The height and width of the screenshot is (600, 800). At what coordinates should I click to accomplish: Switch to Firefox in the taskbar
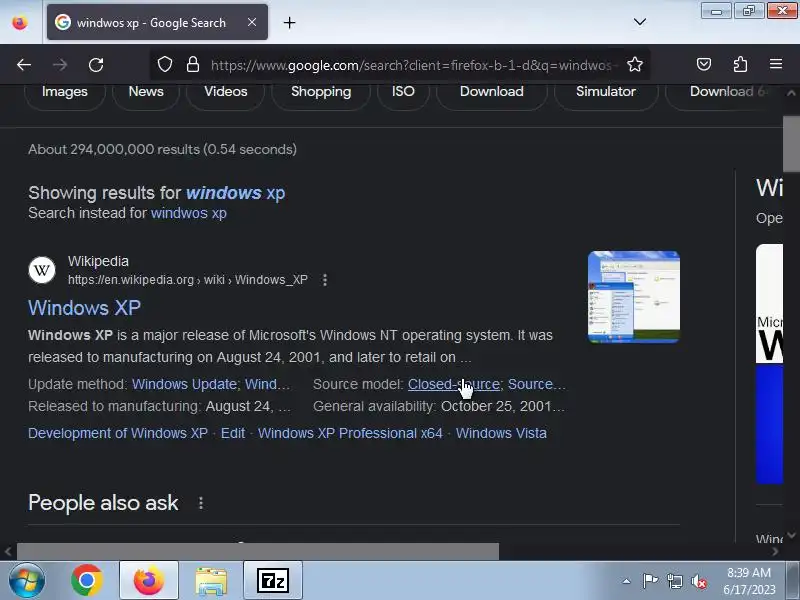coord(148,580)
